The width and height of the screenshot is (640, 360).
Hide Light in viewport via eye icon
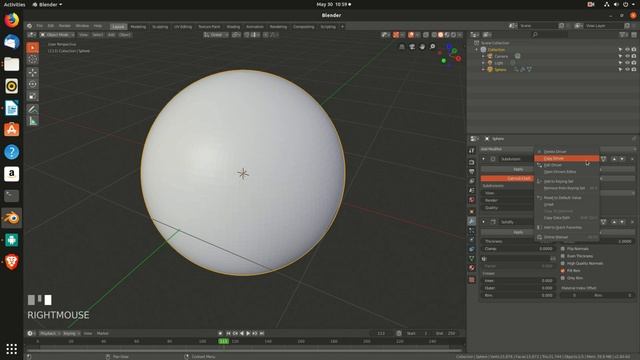tap(627, 63)
